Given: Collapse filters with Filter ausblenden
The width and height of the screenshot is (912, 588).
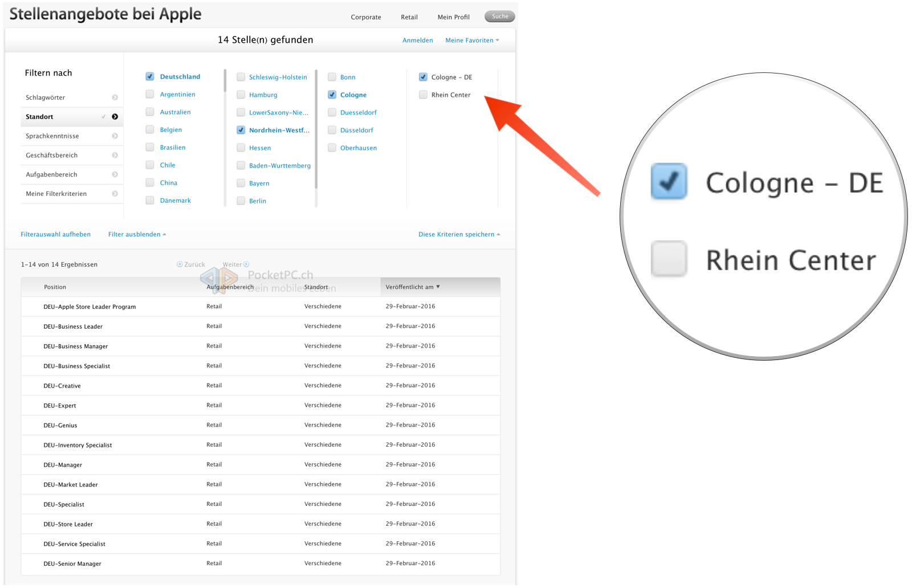Looking at the screenshot, I should [x=137, y=234].
